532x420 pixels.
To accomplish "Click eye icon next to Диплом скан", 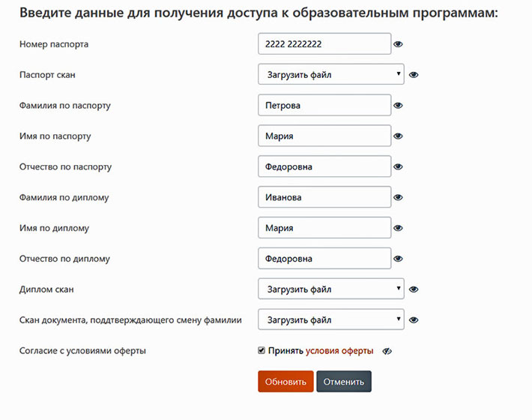I will (414, 289).
